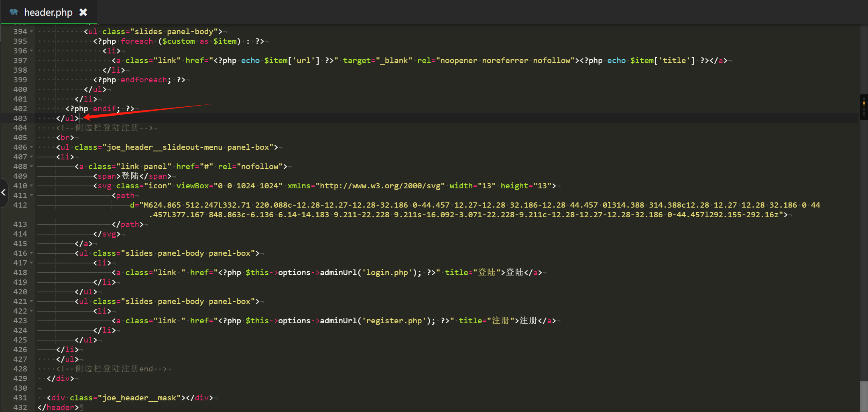
Task: Collapse code fold on line 410
Action: [x=31, y=186]
